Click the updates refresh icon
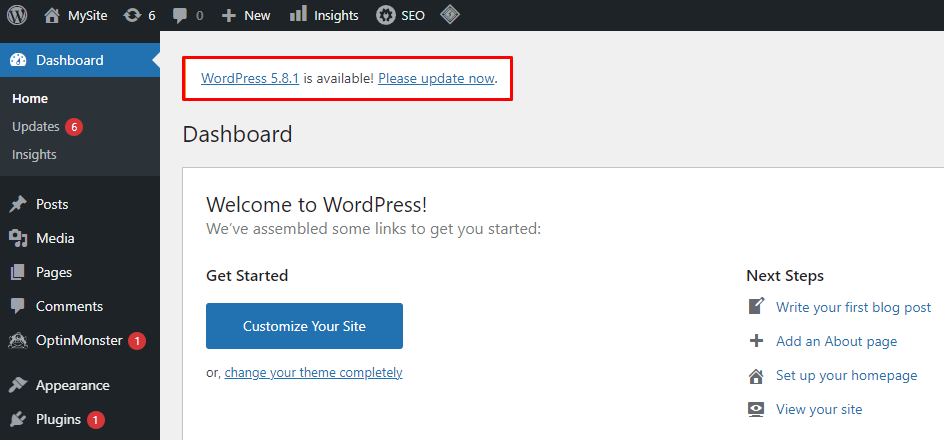Screen dimensions: 944x440 132,15
